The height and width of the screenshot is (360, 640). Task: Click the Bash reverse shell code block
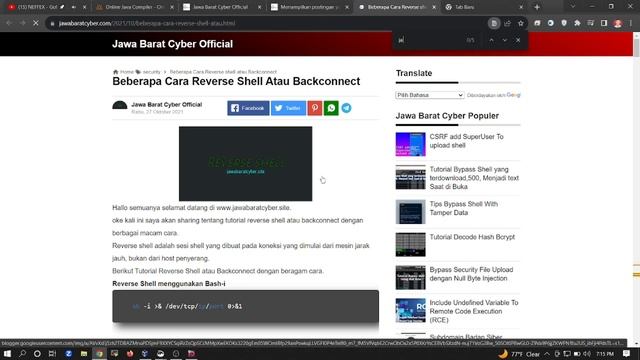[245, 307]
